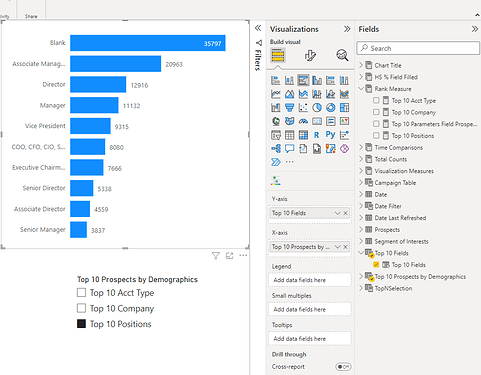Open the X-axis Top 10 Prospects dropdown arrow
The image size is (481, 375).
coord(337,247)
